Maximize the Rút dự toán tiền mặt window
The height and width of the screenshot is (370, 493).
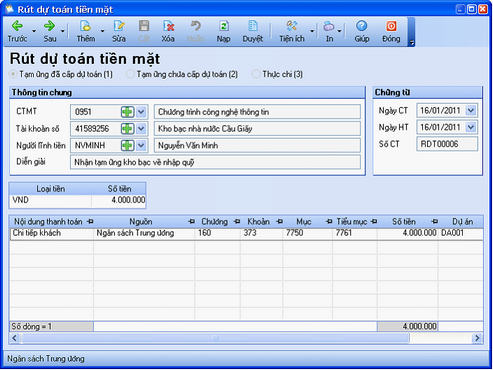point(472,9)
